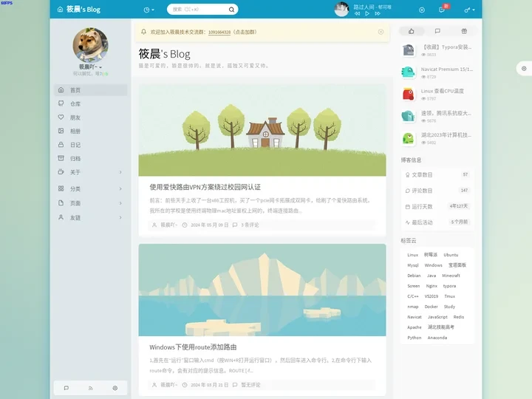Screen dimensions: 532x399
Task: Click the settings gear at the sidebar bottom
Action: 115,388
